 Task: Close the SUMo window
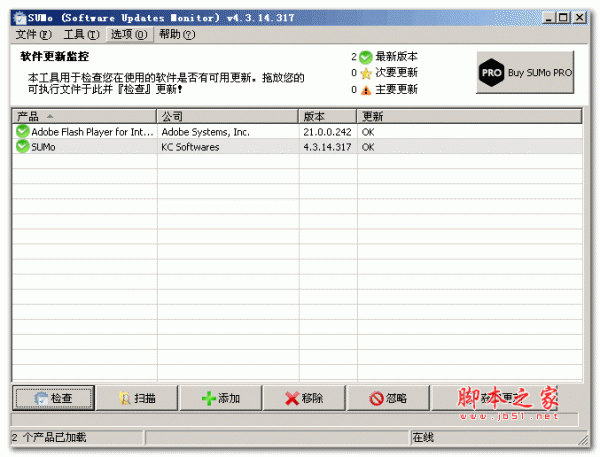pyautogui.click(x=580, y=18)
